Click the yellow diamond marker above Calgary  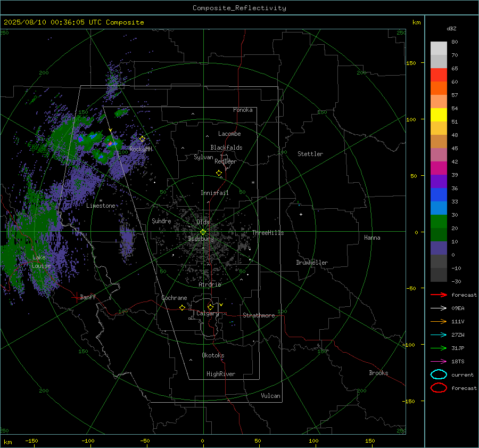[x=210, y=307]
